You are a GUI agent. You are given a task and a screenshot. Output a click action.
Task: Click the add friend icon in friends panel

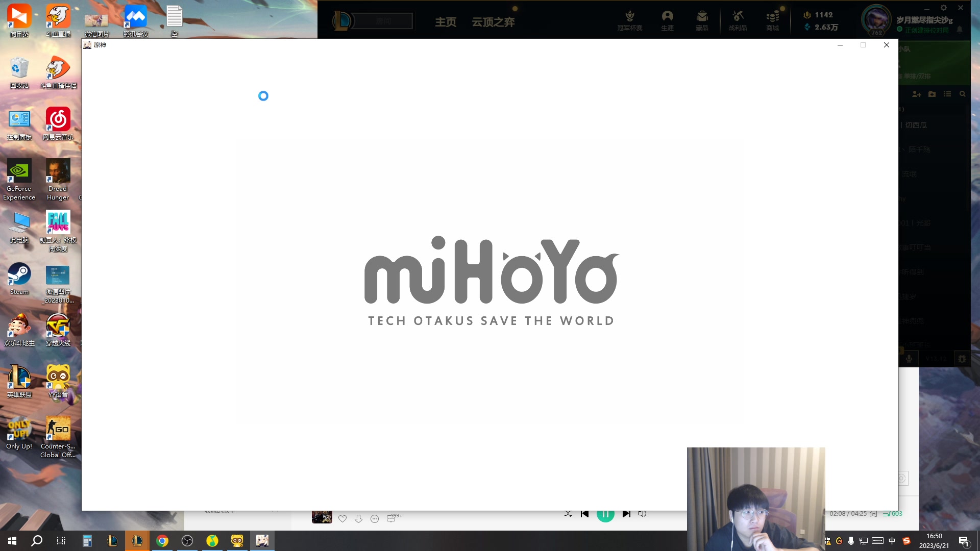click(x=917, y=94)
